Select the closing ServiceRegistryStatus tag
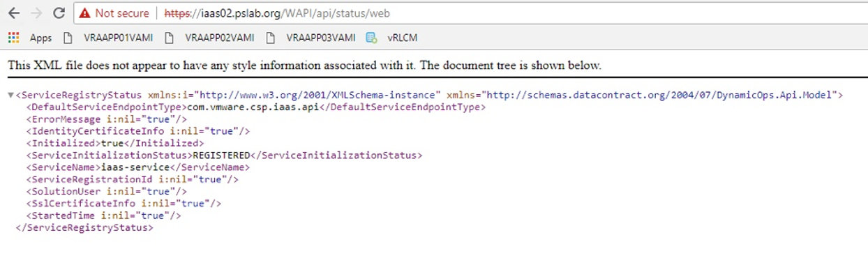The width and height of the screenshot is (868, 258). [84, 227]
